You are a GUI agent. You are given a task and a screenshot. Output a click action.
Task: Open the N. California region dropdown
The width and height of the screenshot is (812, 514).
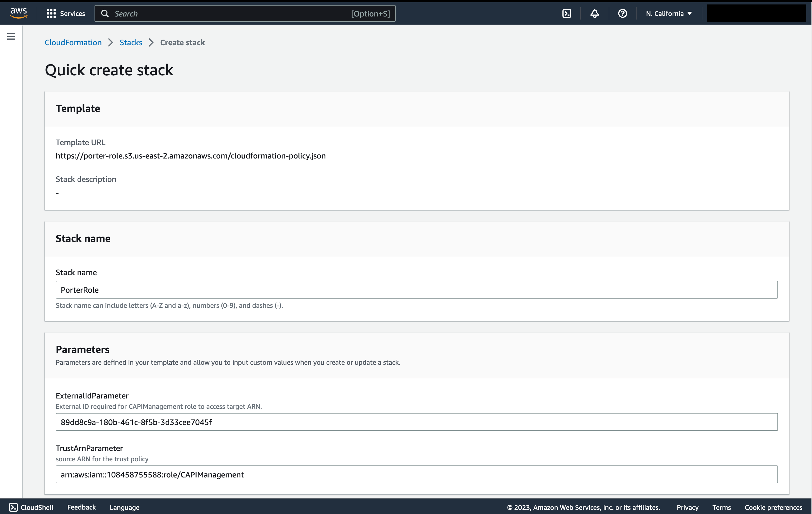pos(669,13)
